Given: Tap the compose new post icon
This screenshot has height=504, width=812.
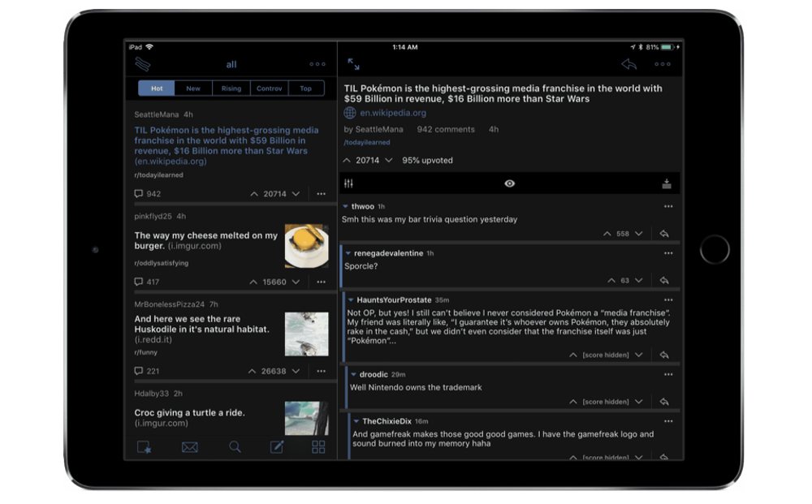Looking at the screenshot, I should click(x=277, y=446).
